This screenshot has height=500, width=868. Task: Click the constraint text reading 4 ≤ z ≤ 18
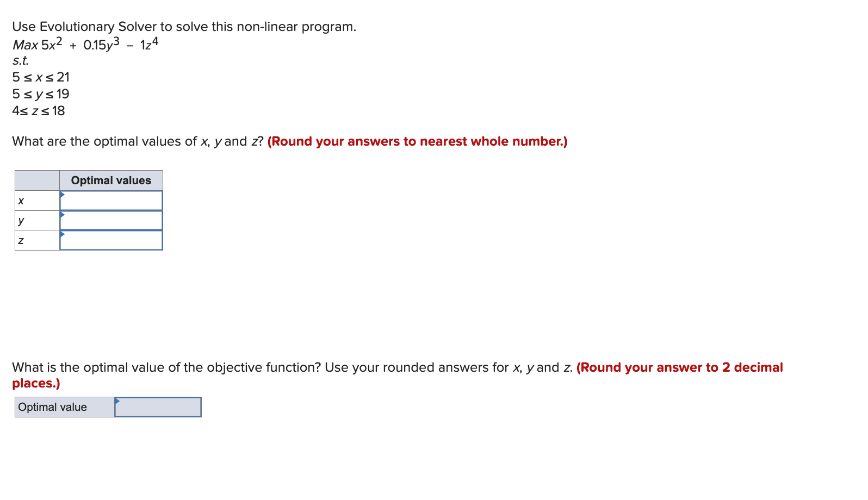(x=38, y=111)
